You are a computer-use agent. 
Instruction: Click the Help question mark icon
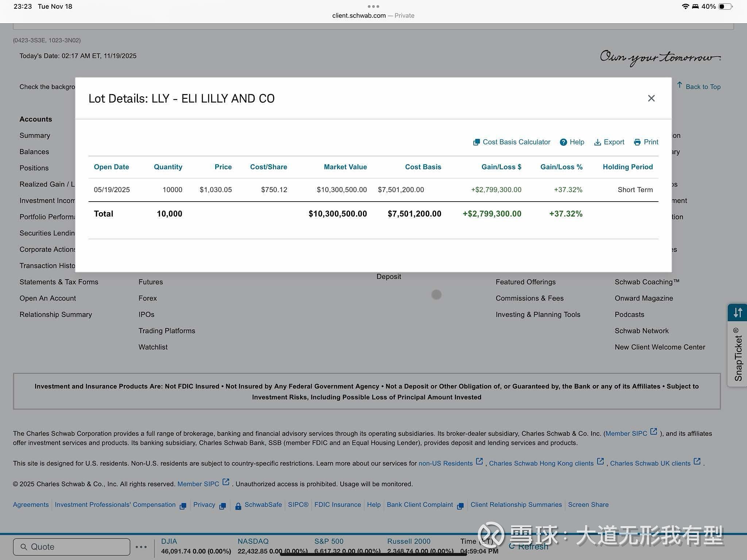(564, 142)
